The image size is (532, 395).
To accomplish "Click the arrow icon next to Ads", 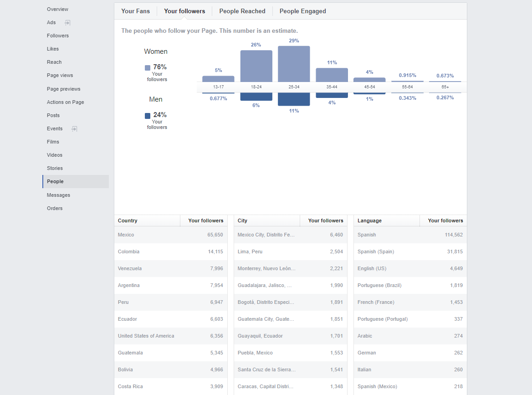I will pos(67,23).
